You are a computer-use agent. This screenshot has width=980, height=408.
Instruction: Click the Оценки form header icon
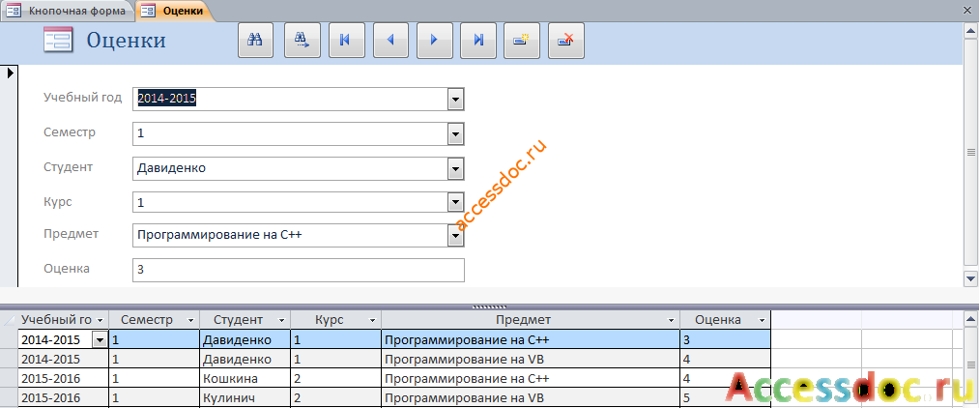point(58,41)
